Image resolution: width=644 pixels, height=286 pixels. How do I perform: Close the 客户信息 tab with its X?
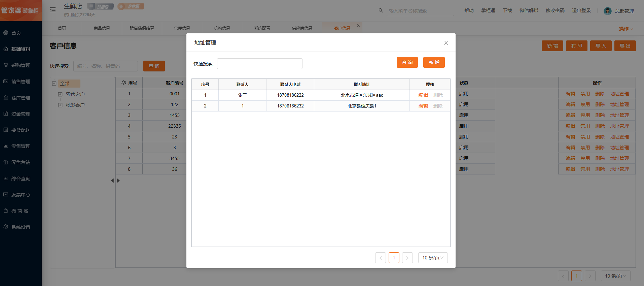click(x=358, y=25)
